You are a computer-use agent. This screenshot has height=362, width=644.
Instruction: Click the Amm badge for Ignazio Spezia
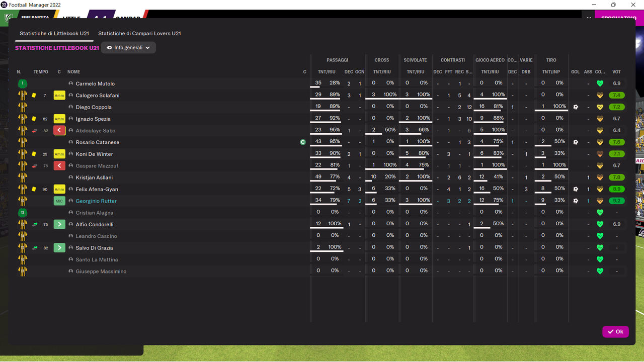59,119
